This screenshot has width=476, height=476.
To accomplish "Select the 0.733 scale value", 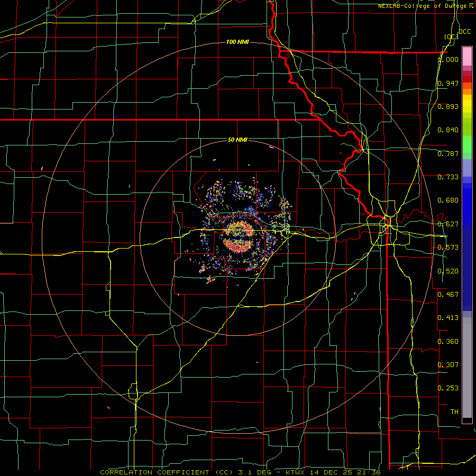I will coord(448,177).
